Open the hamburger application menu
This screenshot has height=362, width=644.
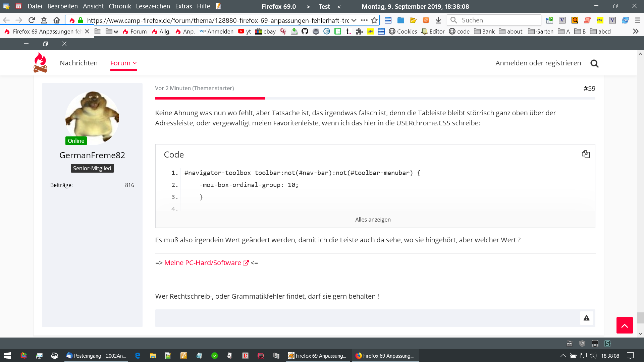pyautogui.click(x=637, y=20)
